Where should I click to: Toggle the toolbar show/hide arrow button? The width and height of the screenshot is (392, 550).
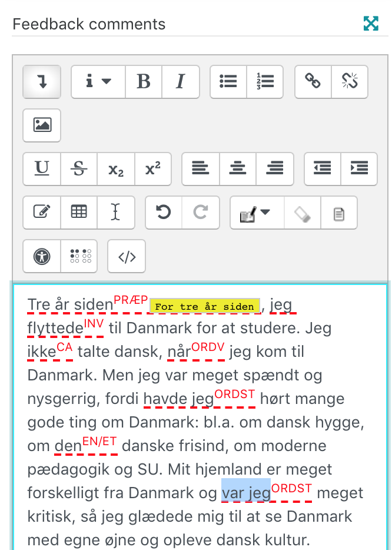[42, 82]
